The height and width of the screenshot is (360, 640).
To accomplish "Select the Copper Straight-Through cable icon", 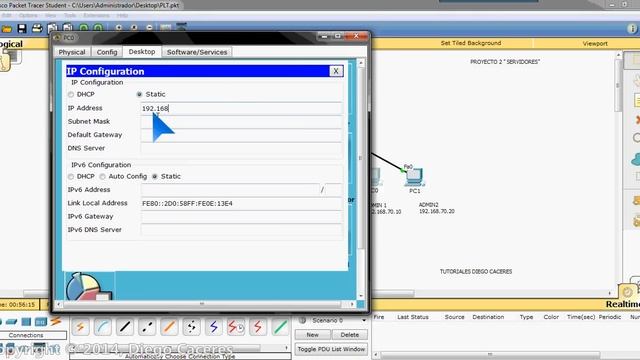I will click(x=124, y=327).
